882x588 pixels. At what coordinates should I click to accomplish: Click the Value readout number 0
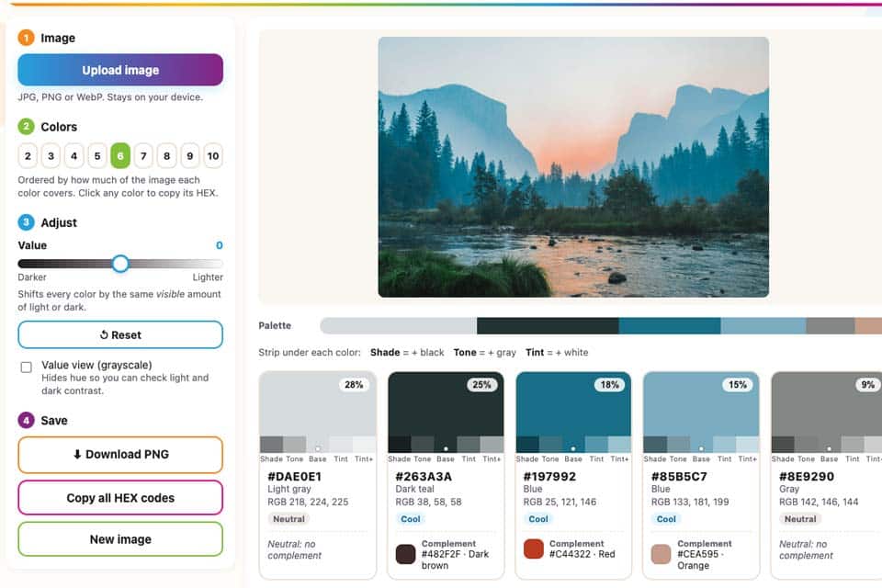pos(220,245)
